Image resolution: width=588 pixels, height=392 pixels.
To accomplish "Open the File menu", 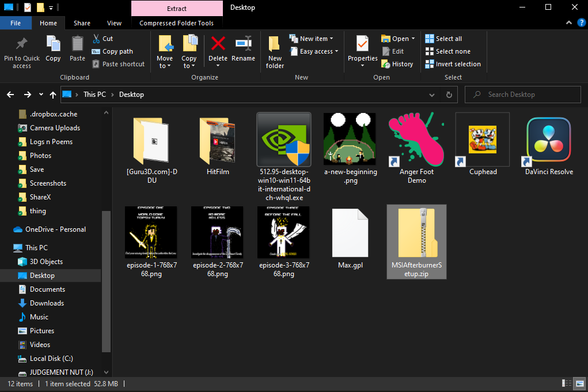I will (x=16, y=23).
